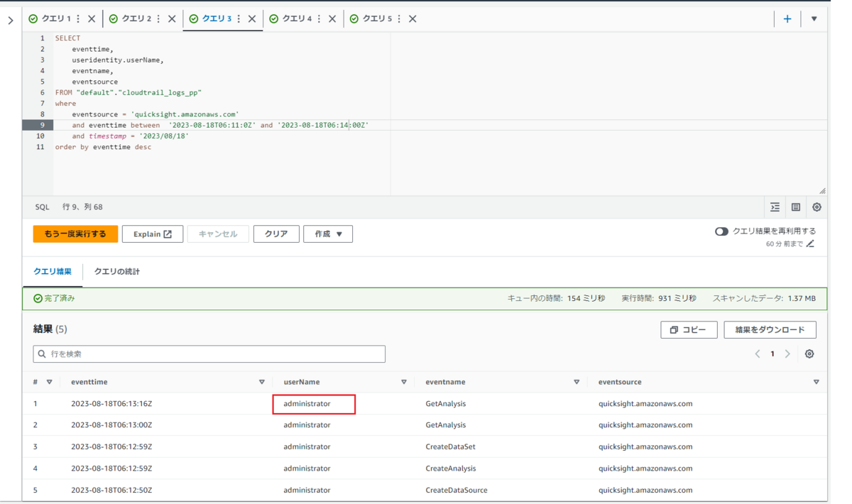Viewport: 852px width, 504px height.
Task: Add a new query tab
Action: pyautogui.click(x=787, y=19)
